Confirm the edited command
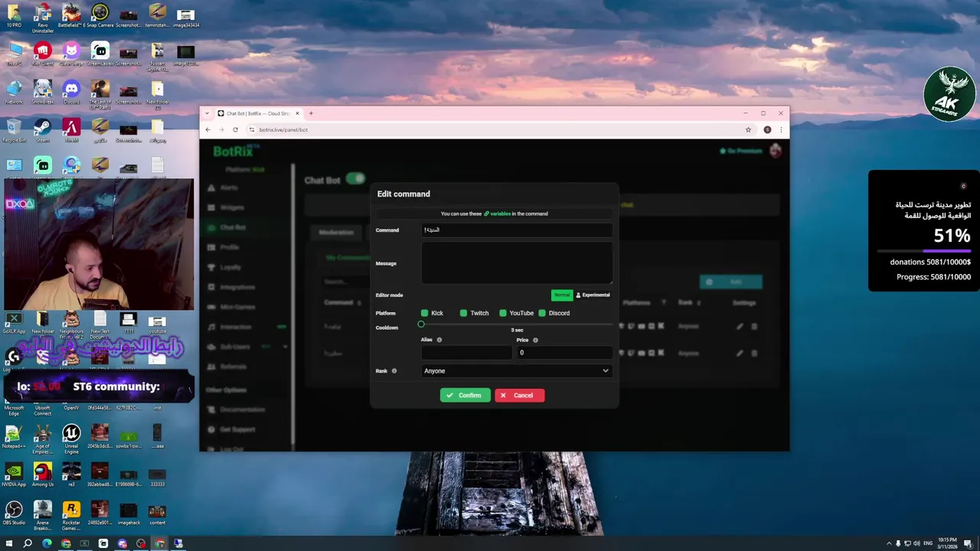This screenshot has width=980, height=551. tap(465, 396)
